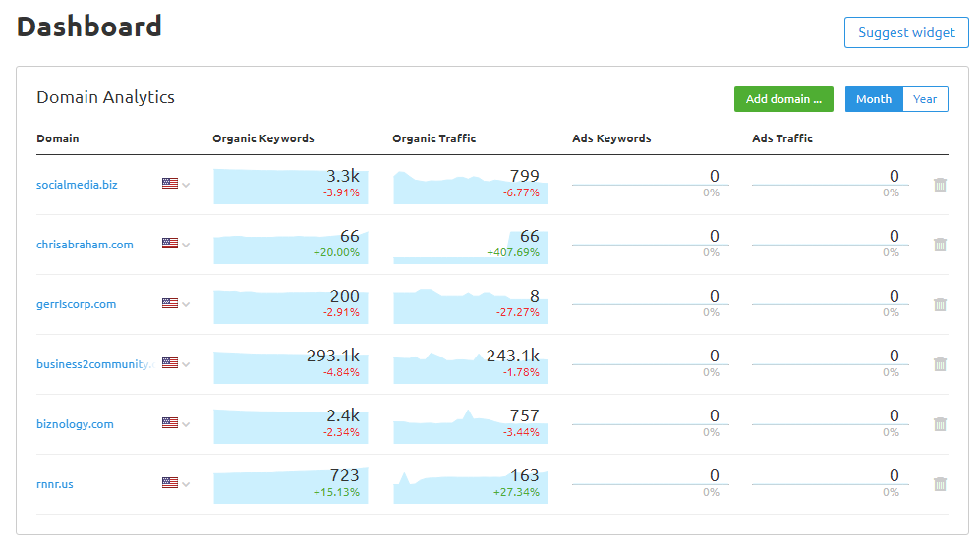This screenshot has width=980, height=549.
Task: Click the 799 organic traffic chart
Action: pos(471,186)
